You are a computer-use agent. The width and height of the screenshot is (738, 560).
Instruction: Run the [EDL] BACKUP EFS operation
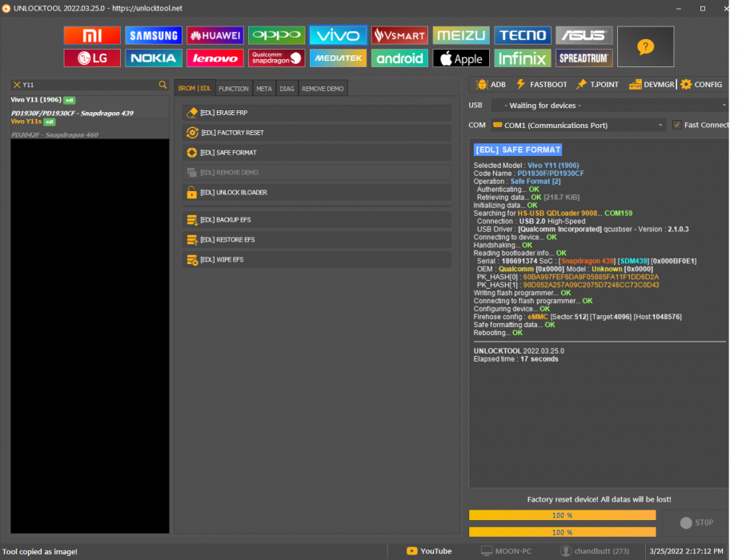click(x=317, y=220)
